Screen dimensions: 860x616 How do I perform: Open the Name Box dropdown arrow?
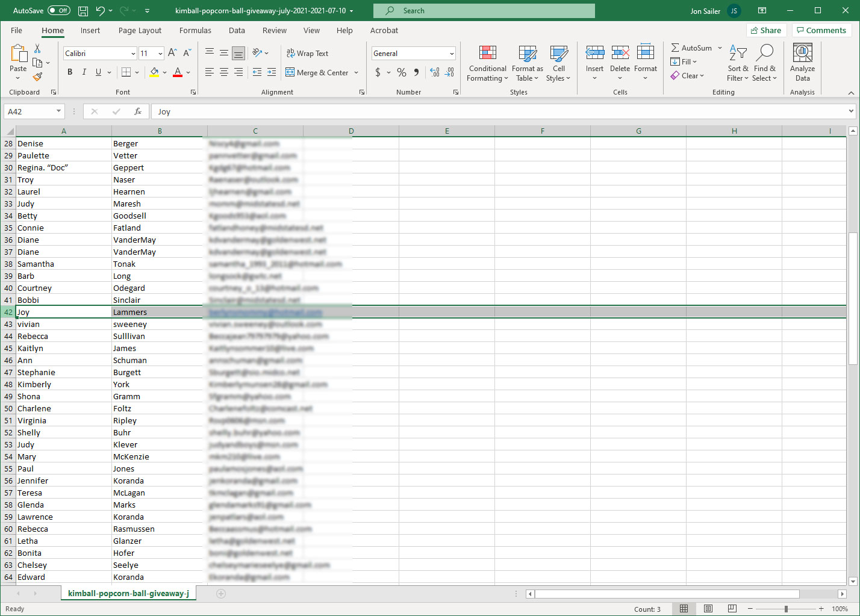pyautogui.click(x=58, y=111)
